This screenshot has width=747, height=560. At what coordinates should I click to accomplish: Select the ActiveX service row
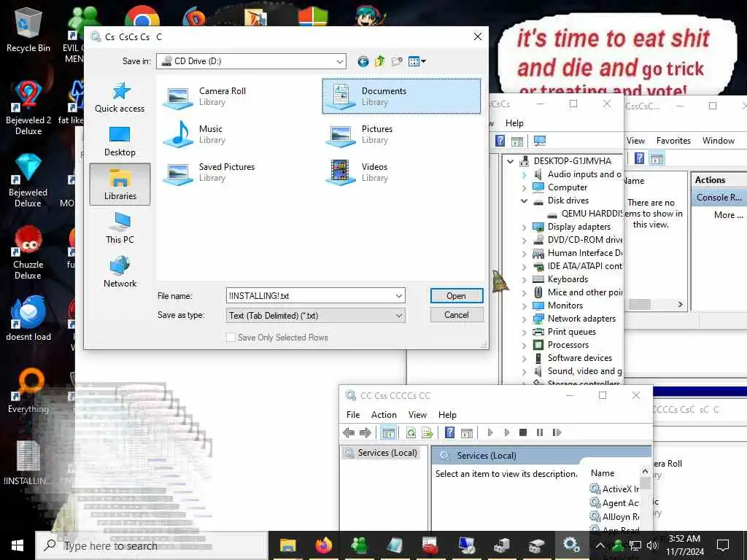pyautogui.click(x=615, y=489)
